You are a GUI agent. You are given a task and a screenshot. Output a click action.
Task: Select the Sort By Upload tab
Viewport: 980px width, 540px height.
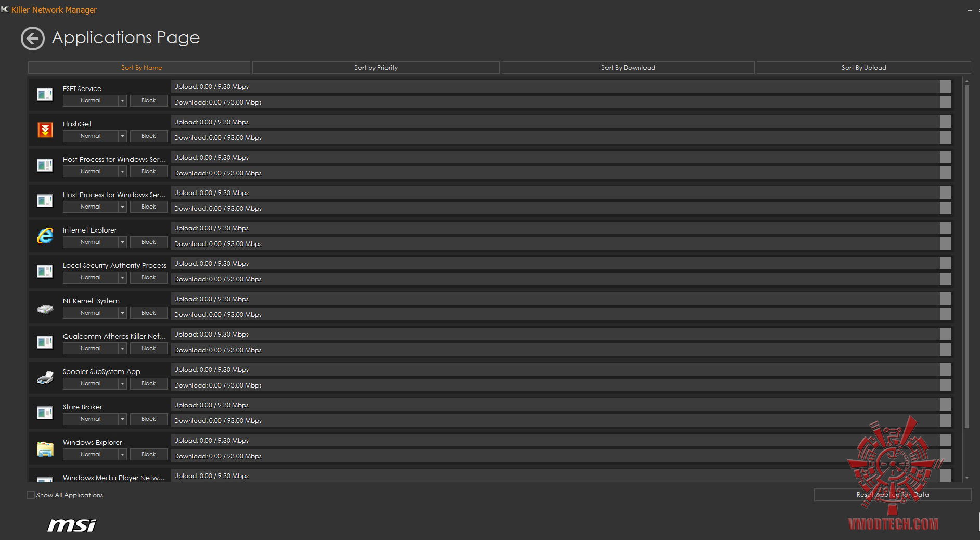[x=863, y=68]
